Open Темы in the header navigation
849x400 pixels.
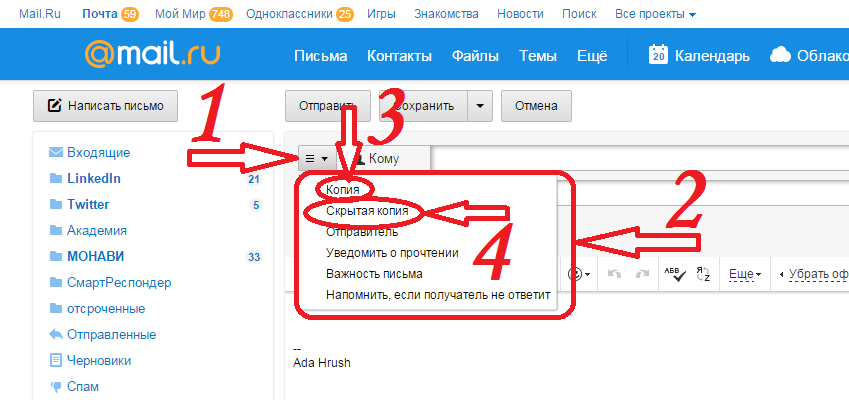538,56
